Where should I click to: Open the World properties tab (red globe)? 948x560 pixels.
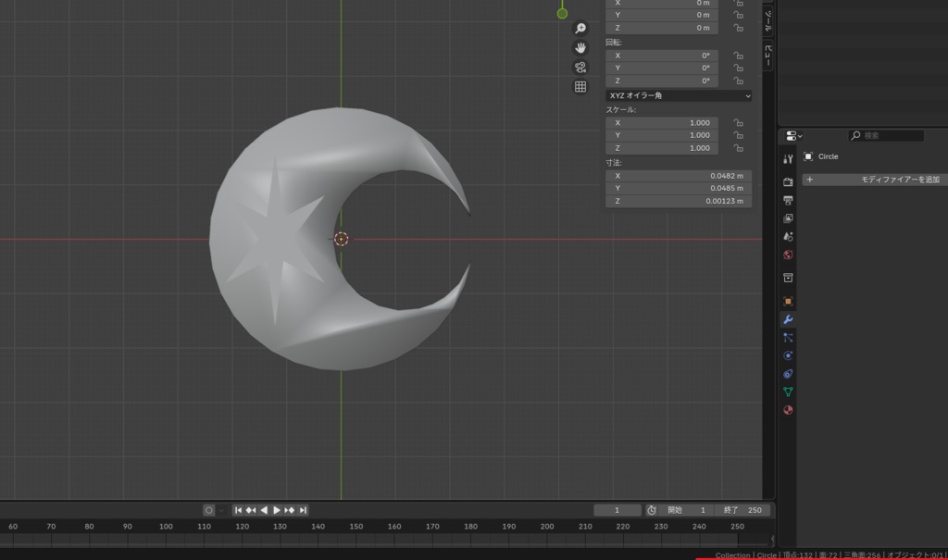pyautogui.click(x=788, y=255)
